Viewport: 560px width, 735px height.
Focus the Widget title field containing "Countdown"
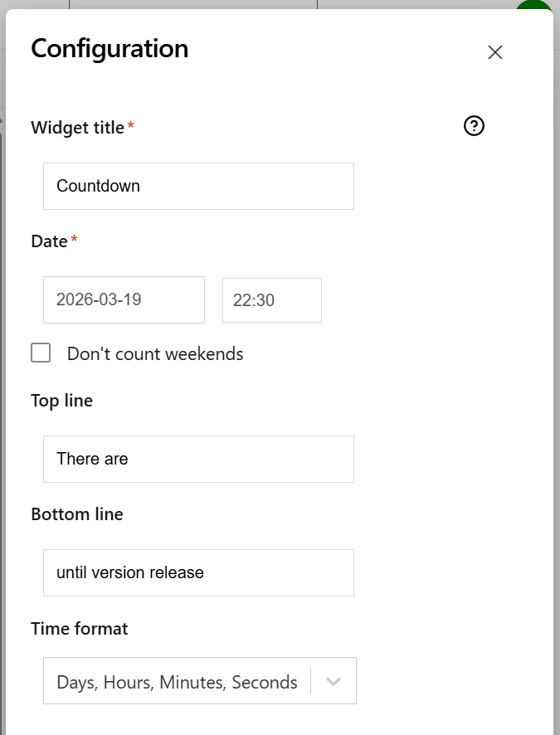[198, 186]
